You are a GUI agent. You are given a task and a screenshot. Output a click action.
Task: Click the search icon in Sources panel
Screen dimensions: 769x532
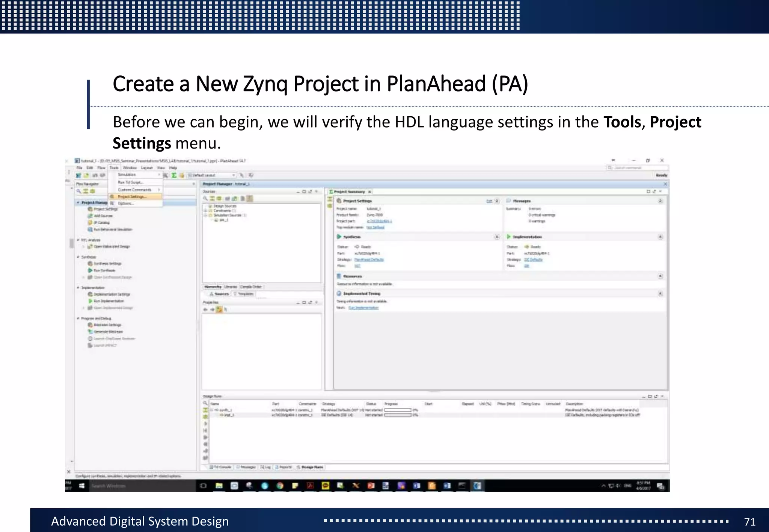coord(205,198)
